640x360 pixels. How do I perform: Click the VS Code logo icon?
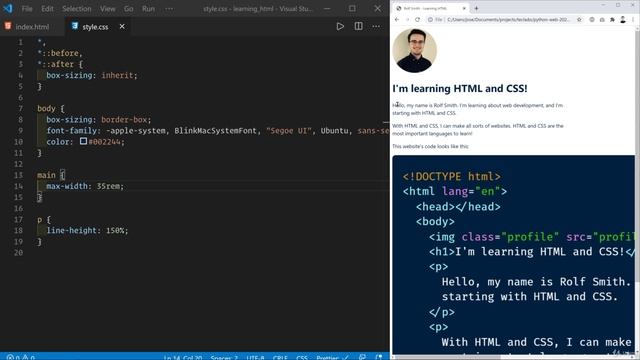8,8
